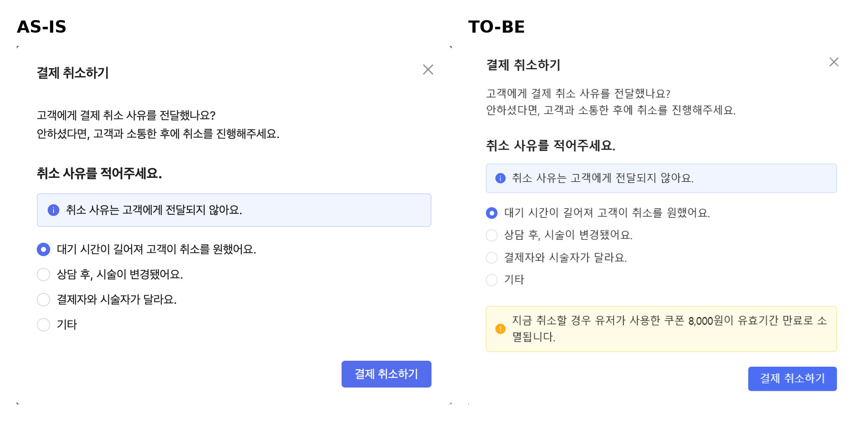Viewport: 868px width, 421px height.
Task: Select '대기 시간이 길어져' radio in AS-IS dialog
Action: [x=43, y=249]
